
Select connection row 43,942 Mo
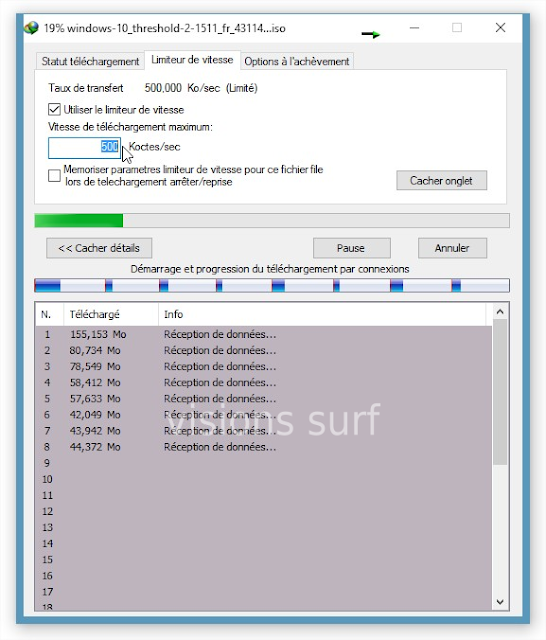pos(264,431)
